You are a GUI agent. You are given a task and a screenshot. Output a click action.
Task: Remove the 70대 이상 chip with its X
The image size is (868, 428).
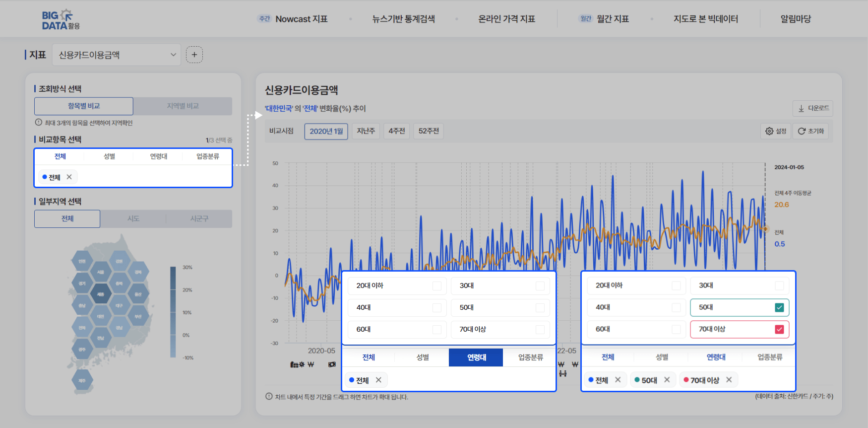729,380
